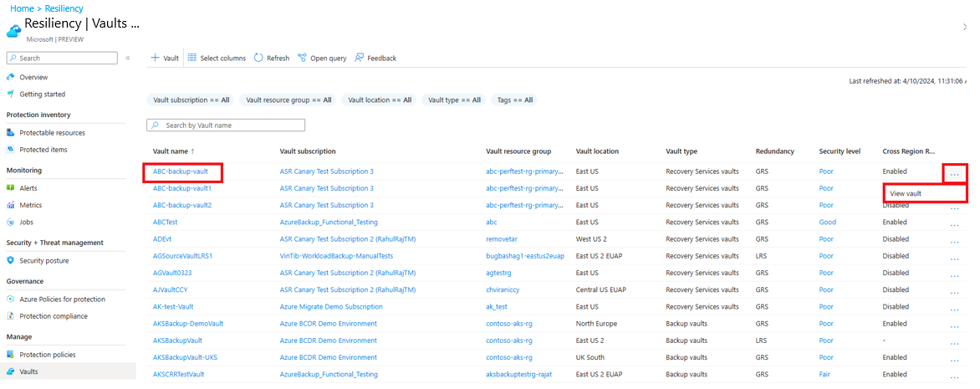Click the AzureBackup_Functional_Testing subscription for ABCTest
Screen dimensions: 980x389
click(329, 222)
